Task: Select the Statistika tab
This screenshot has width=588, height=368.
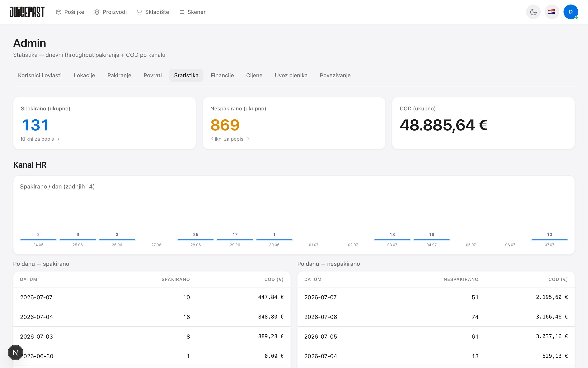Action: 186,75
